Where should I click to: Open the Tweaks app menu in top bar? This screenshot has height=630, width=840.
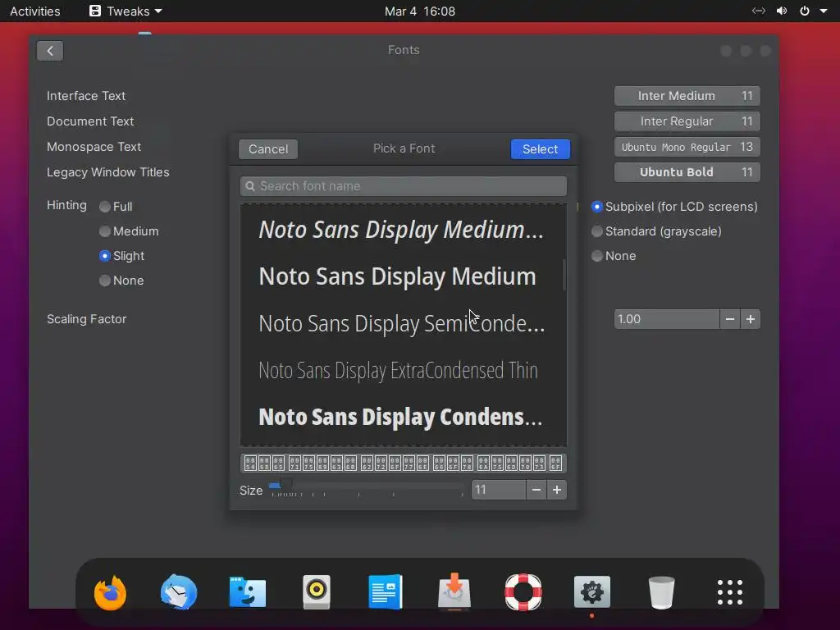pos(126,11)
